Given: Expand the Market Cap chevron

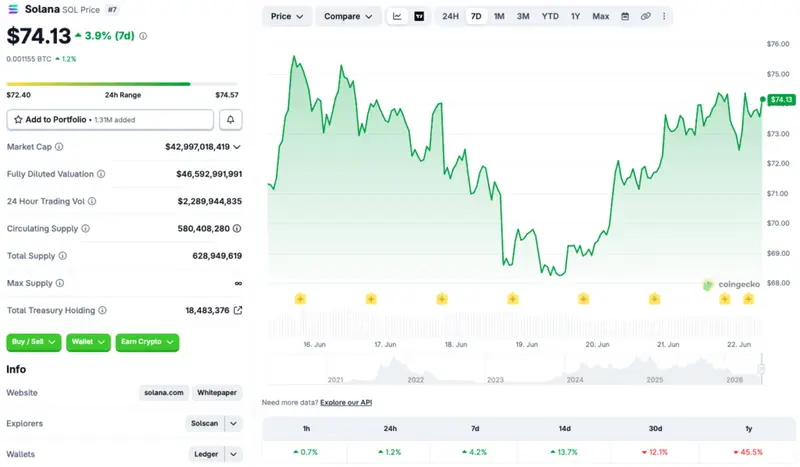Looking at the screenshot, I should (x=237, y=147).
